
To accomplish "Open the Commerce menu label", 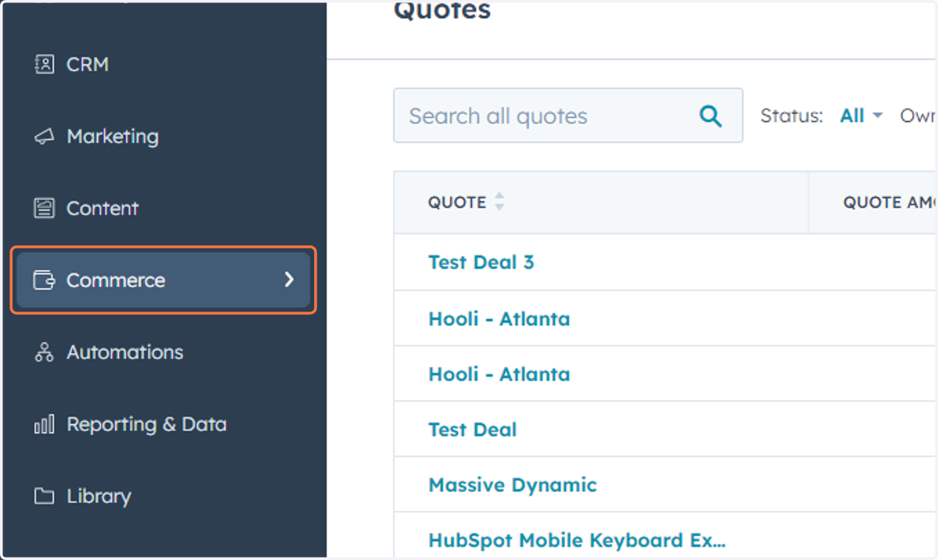I will (116, 280).
